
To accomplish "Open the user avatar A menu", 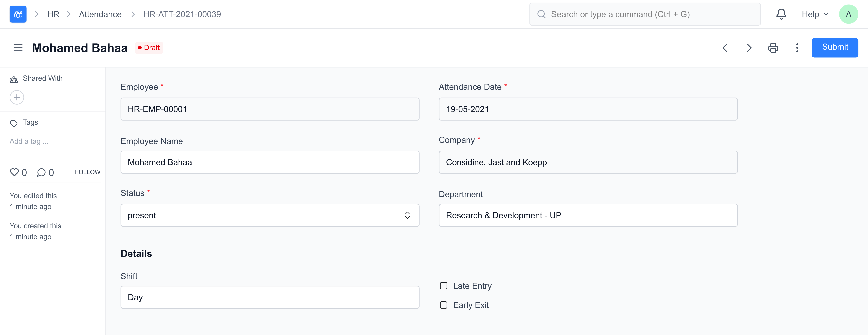I will tap(848, 14).
